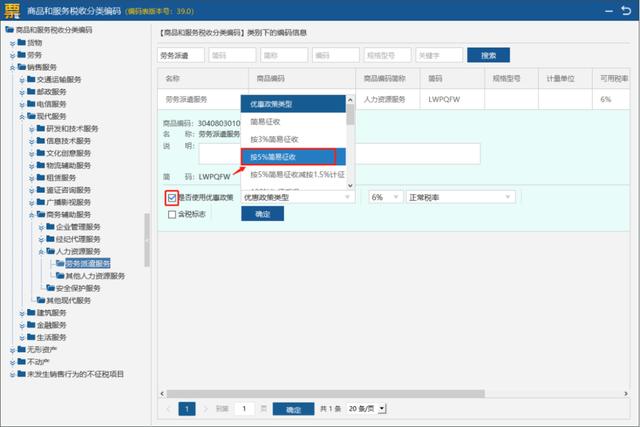Expand the 劳务 tree node chevron
The image size is (640, 427).
point(13,56)
